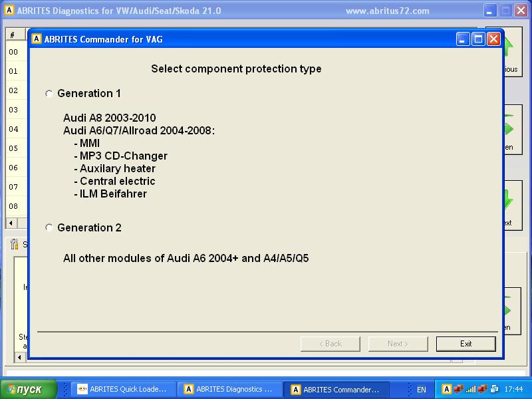532x399 pixels.
Task: Switch to ABRITES Quick Loader taskbar item
Action: 124,389
